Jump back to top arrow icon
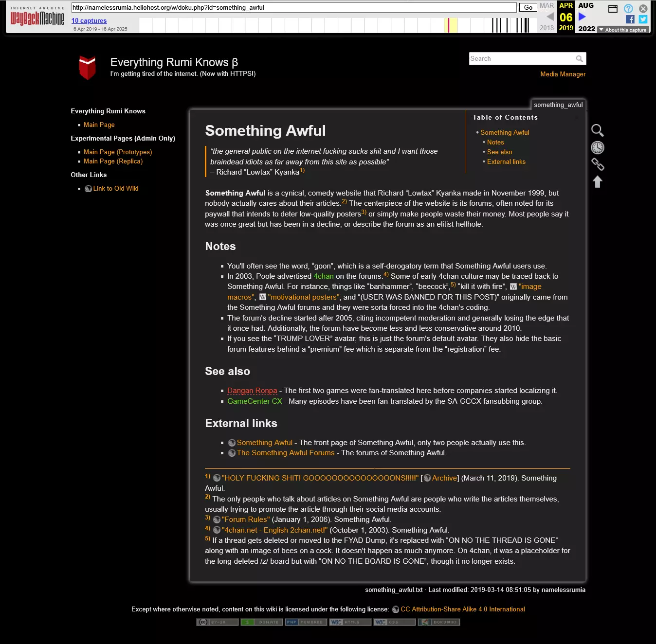The width and height of the screenshot is (656, 644). pyautogui.click(x=598, y=181)
